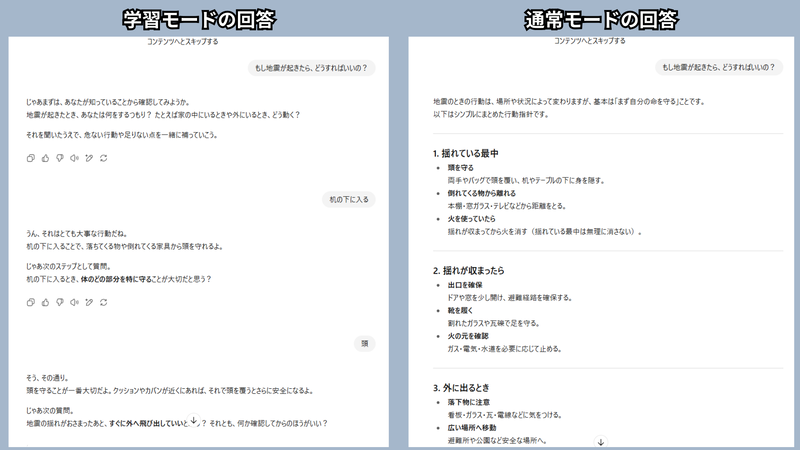Edit in canvas the reply ending 一緒に補っていこう
Screen dimensions: 800x450
coord(89,158)
